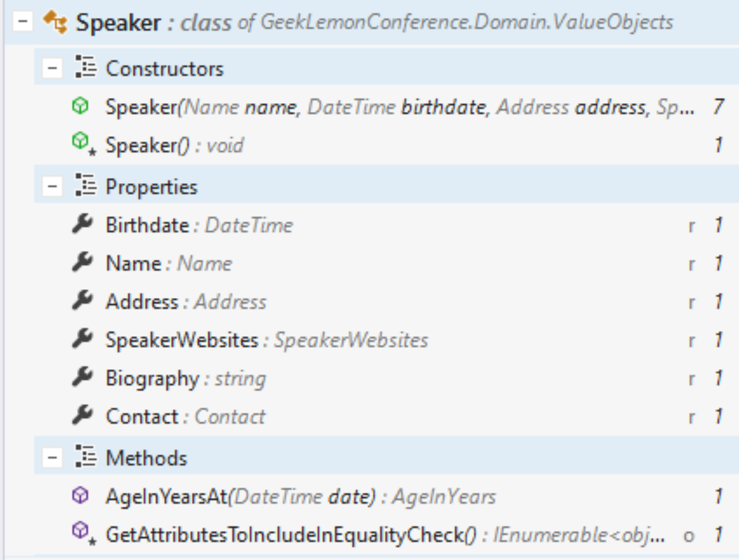Click the list icon beside Constructors group
Screen dimensions: 739x560
[x=86, y=68]
